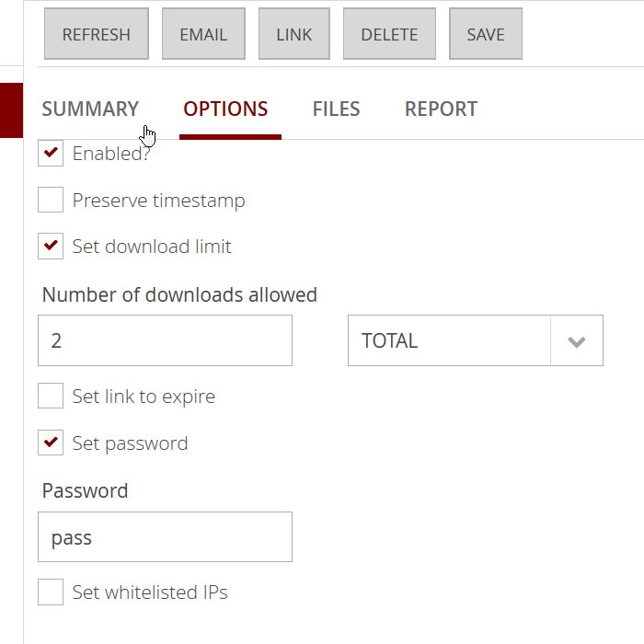Click the LINK button
644x644 pixels.
click(x=293, y=35)
